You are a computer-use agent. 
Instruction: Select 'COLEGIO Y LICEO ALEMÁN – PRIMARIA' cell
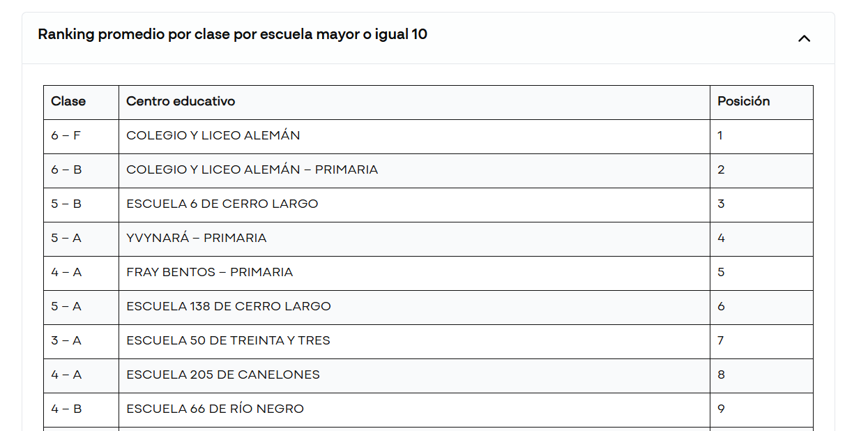[252, 169]
